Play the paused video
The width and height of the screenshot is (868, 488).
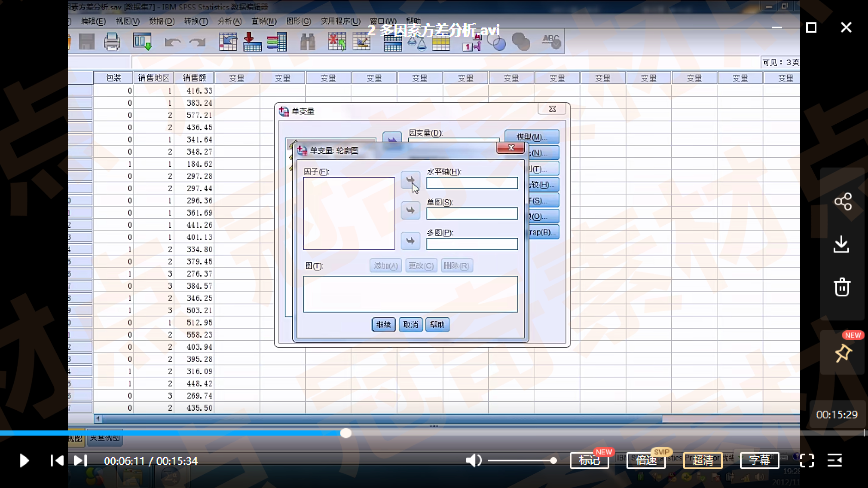(24, 461)
